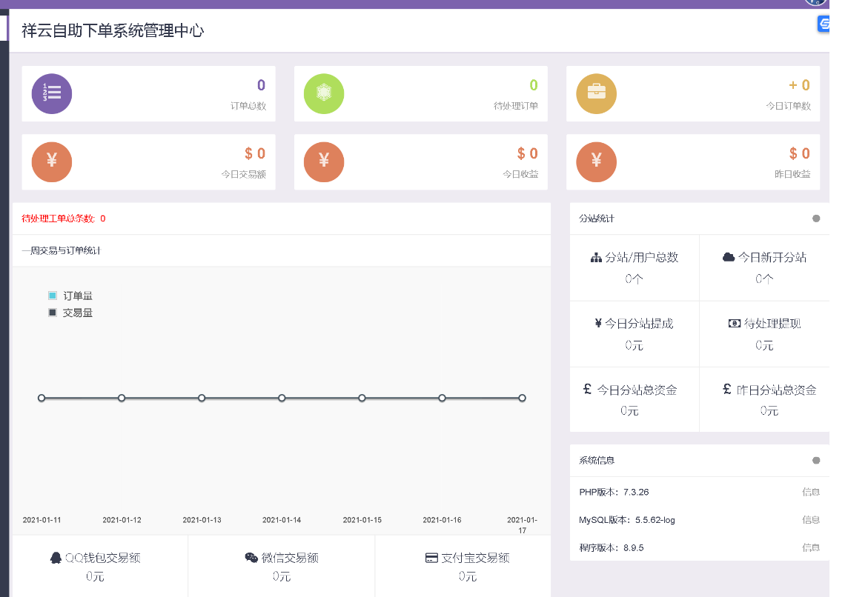The width and height of the screenshot is (868, 597).
Task: Click the 2021-01-17 chart data point
Action: pos(522,398)
